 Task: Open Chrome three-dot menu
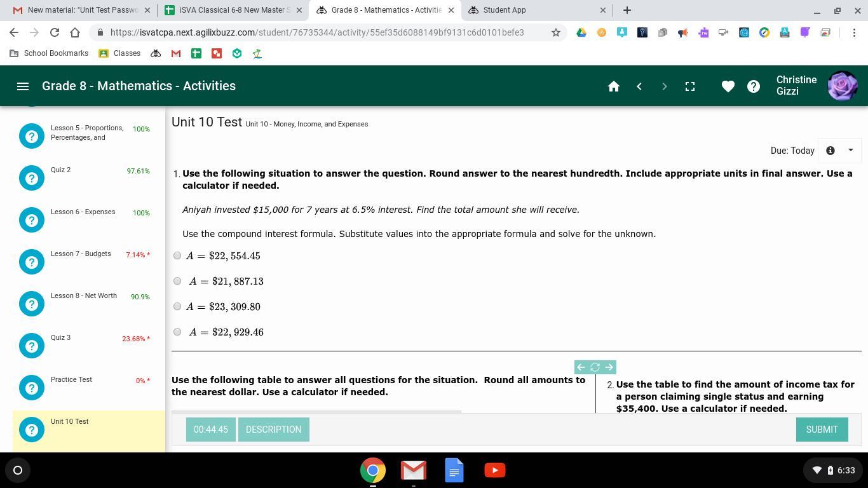(x=854, y=32)
